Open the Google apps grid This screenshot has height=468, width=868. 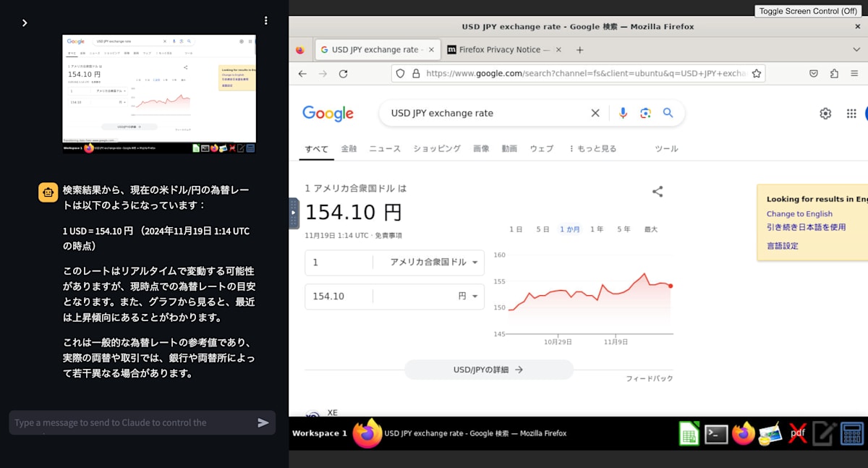tap(851, 114)
